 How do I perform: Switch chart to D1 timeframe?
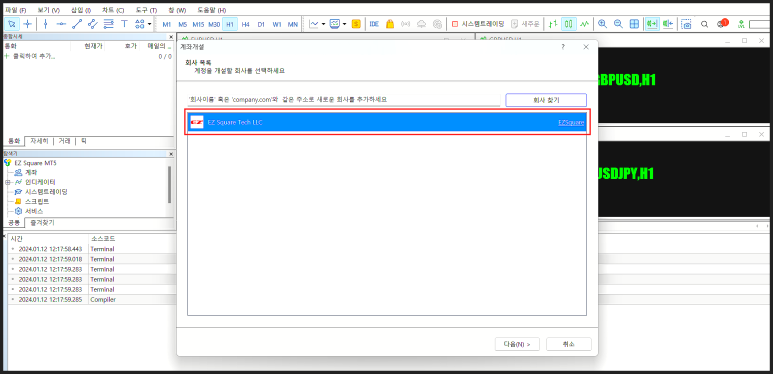click(x=261, y=24)
